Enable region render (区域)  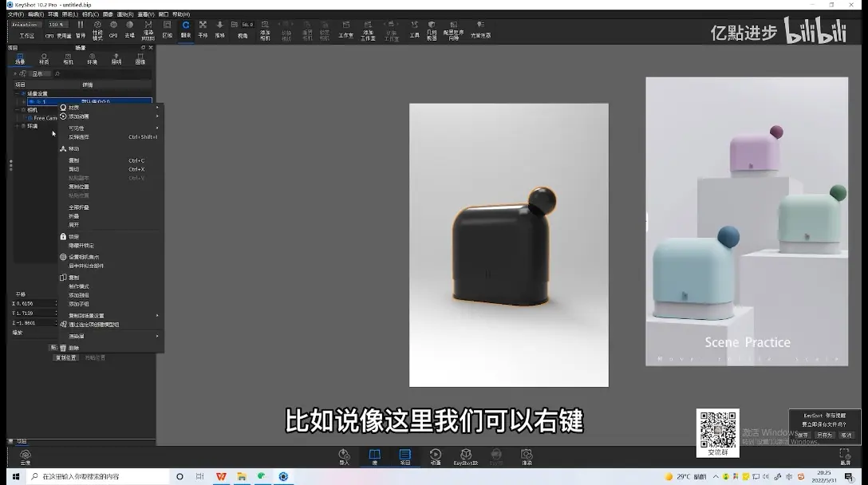click(168, 29)
